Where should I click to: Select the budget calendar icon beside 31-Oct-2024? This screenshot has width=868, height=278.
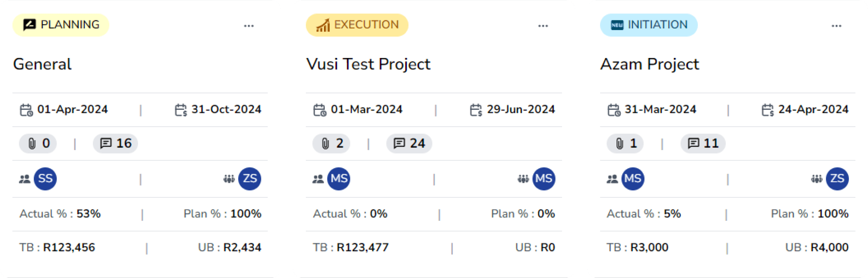[180, 109]
